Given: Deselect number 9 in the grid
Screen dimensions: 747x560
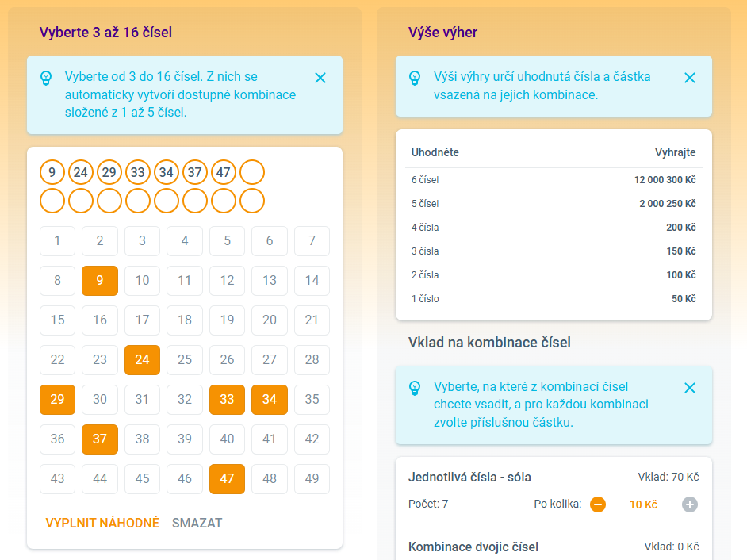Looking at the screenshot, I should coord(100,280).
